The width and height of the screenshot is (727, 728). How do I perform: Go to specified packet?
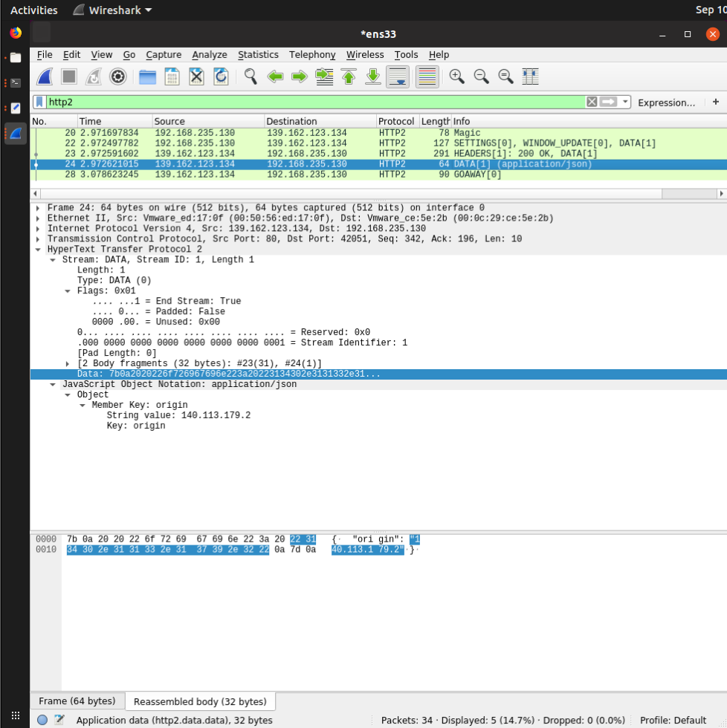[324, 77]
